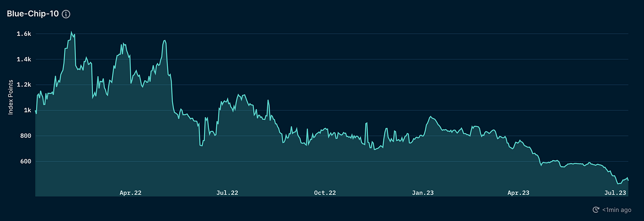Click the info icon beside Blue-Chip-10
Screen dimensions: 644x221
[x=66, y=14]
